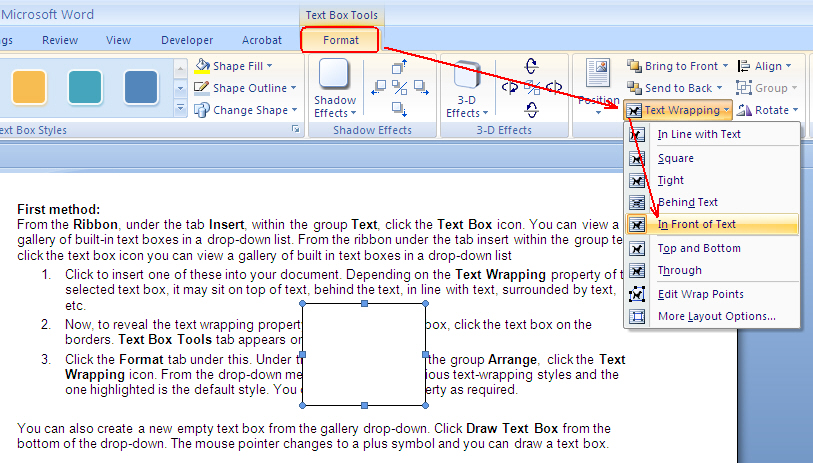Expand the full text box styles gallery

pos(180,108)
